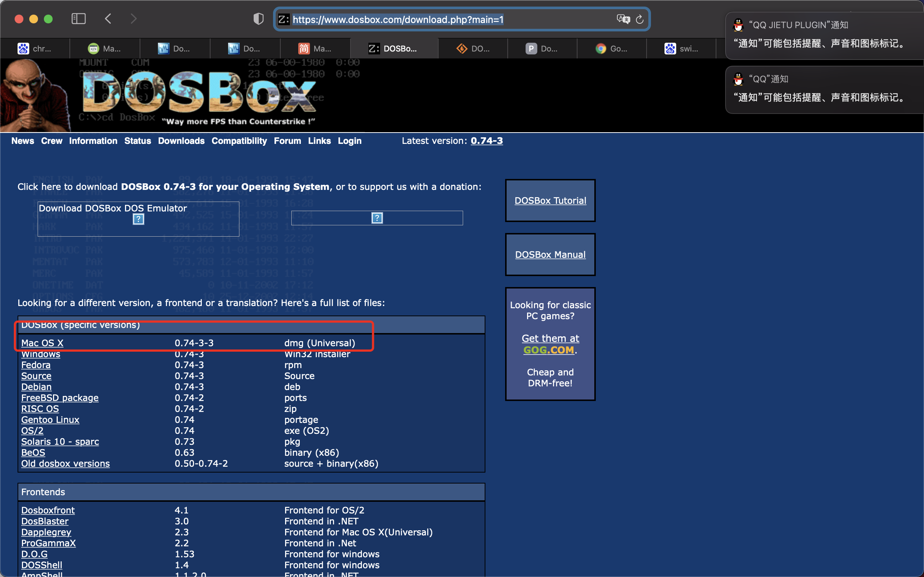Toggle the browser sidebar
The image size is (924, 577).
tap(79, 18)
